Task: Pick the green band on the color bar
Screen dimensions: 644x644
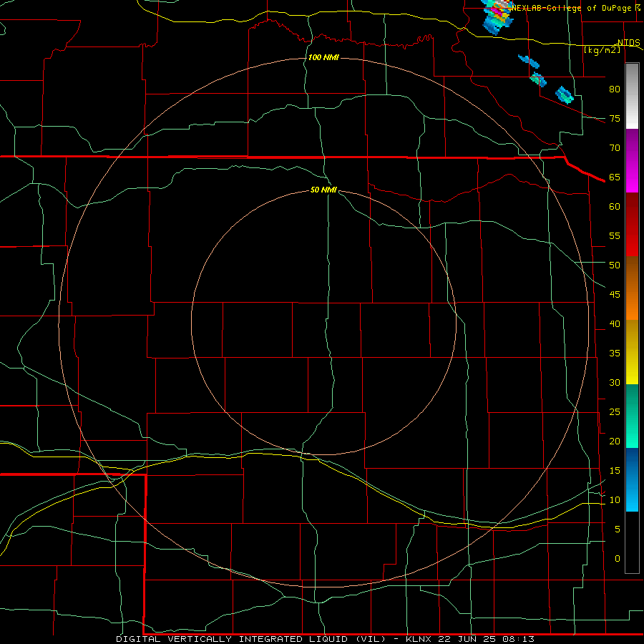Action: click(632, 416)
